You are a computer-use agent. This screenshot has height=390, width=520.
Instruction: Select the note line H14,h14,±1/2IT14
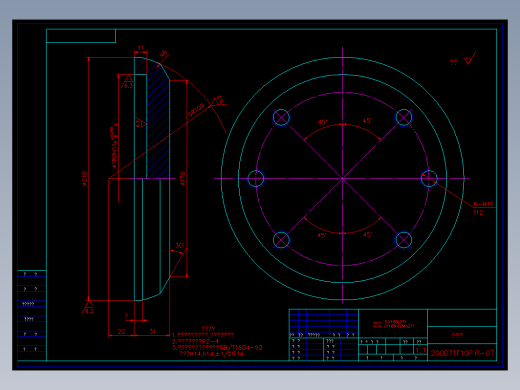[211, 354]
